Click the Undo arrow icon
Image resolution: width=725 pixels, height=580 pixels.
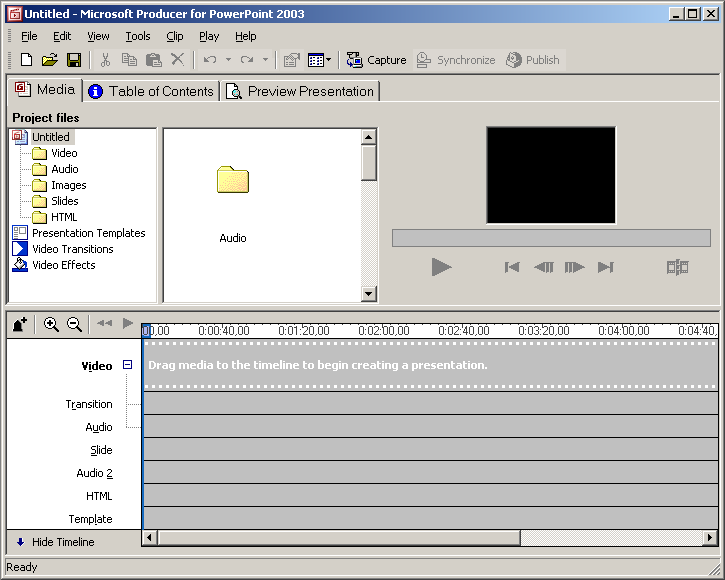[210, 60]
